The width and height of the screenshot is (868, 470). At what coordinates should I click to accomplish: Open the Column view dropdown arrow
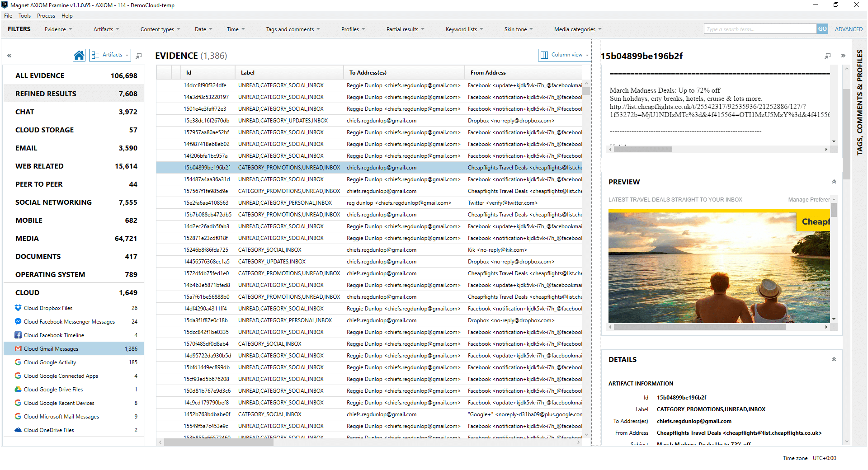pyautogui.click(x=586, y=55)
